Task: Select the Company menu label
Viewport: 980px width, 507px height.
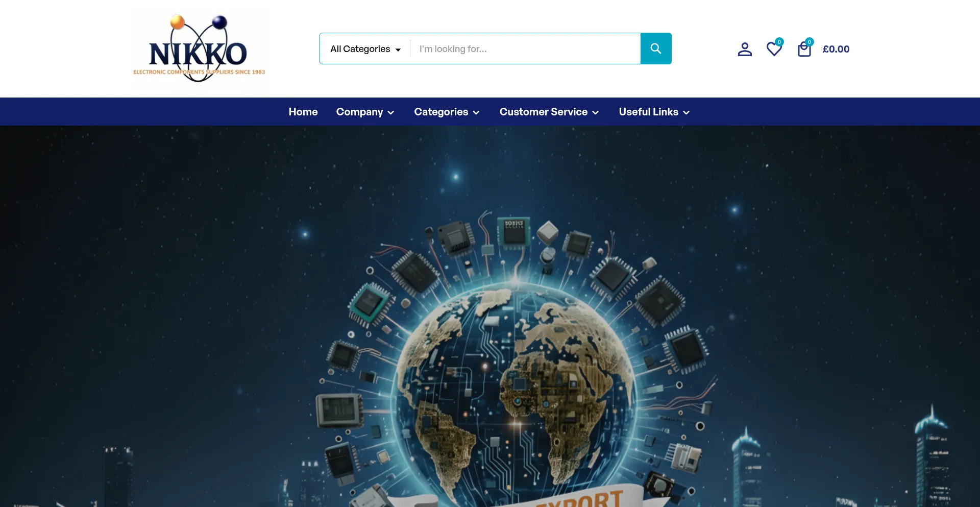Action: click(x=359, y=112)
